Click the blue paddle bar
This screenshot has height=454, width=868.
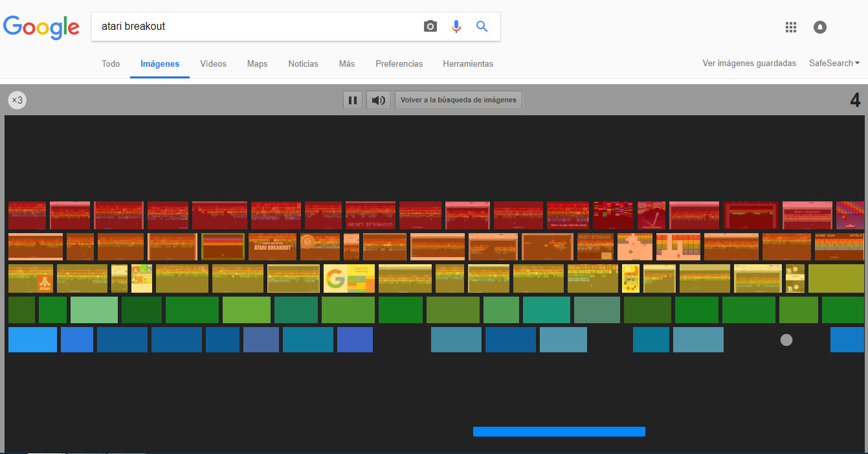pyautogui.click(x=559, y=431)
